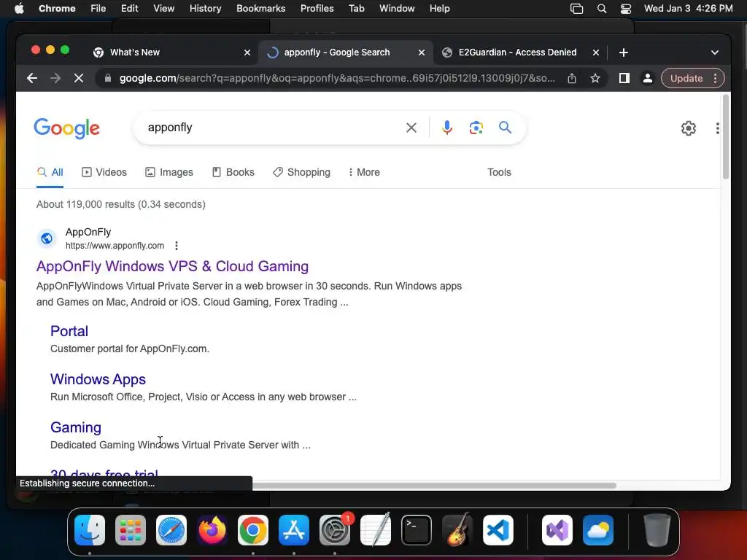Search by image with Lens icon

[x=476, y=128]
